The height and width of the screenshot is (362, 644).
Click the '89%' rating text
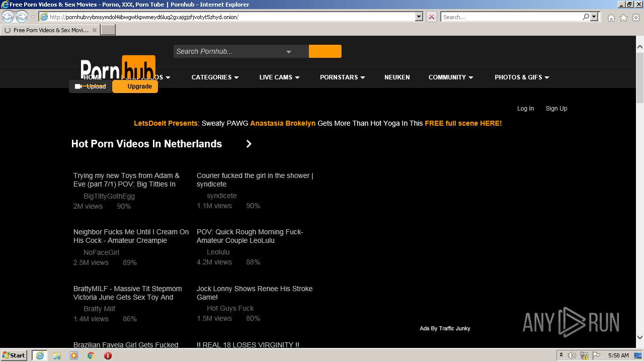pos(130,262)
